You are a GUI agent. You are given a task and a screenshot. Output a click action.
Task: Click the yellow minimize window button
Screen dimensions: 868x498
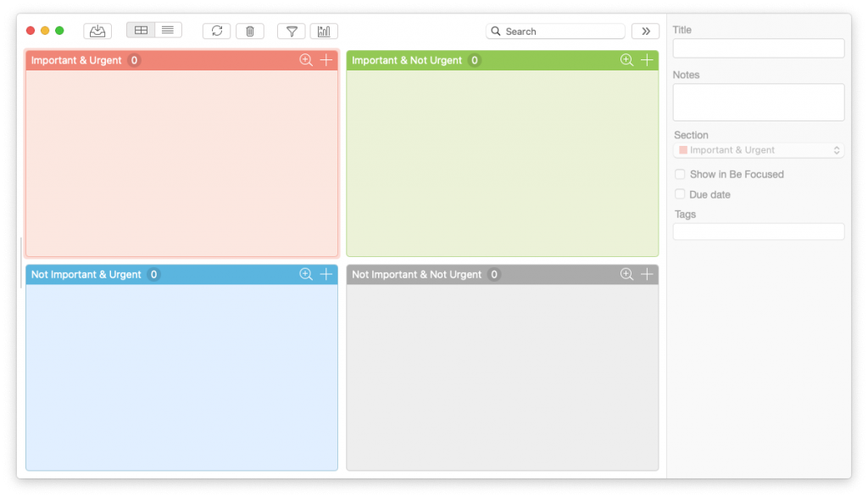tap(45, 31)
